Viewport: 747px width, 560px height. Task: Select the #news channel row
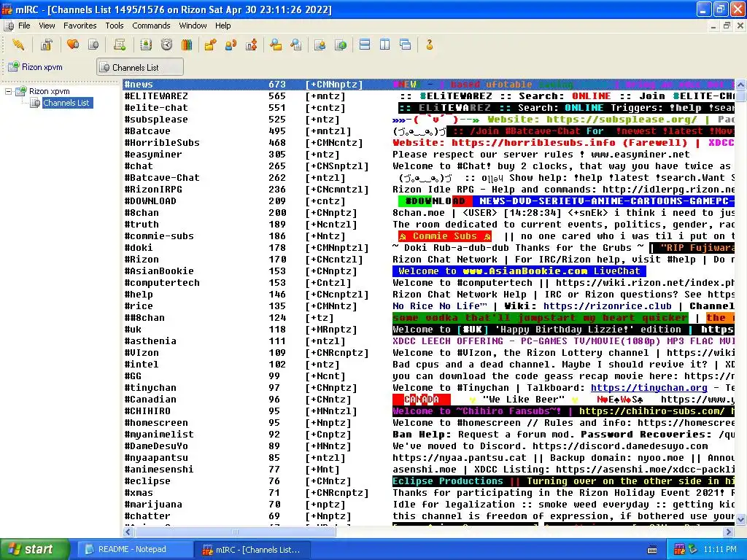[x=428, y=85]
